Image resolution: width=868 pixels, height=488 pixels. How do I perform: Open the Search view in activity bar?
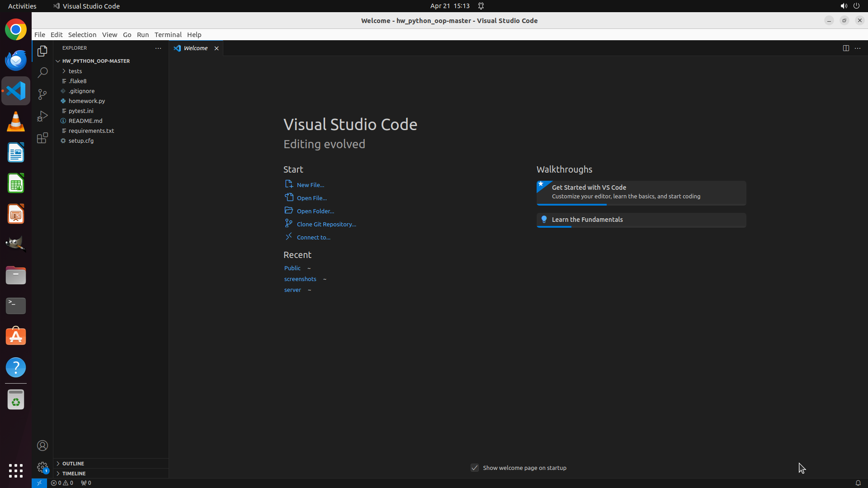tap(42, 72)
